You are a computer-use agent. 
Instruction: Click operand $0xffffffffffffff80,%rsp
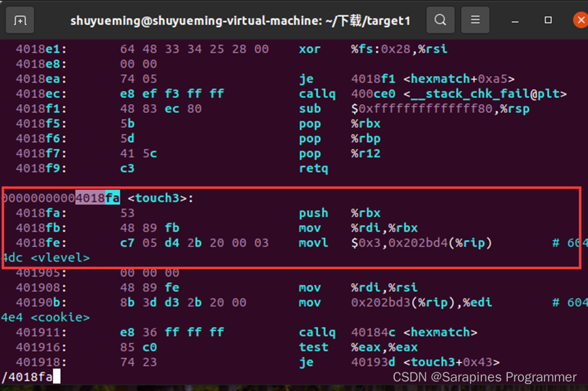click(440, 109)
